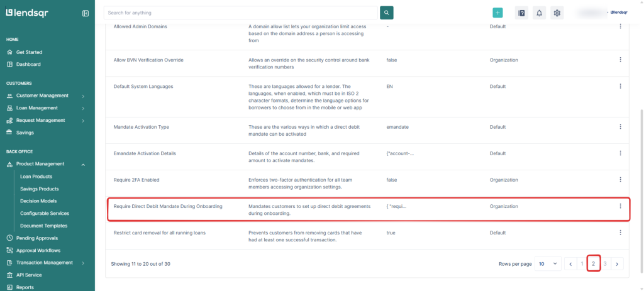644x291 pixels.
Task: Click the green plus add button
Action: tap(497, 13)
